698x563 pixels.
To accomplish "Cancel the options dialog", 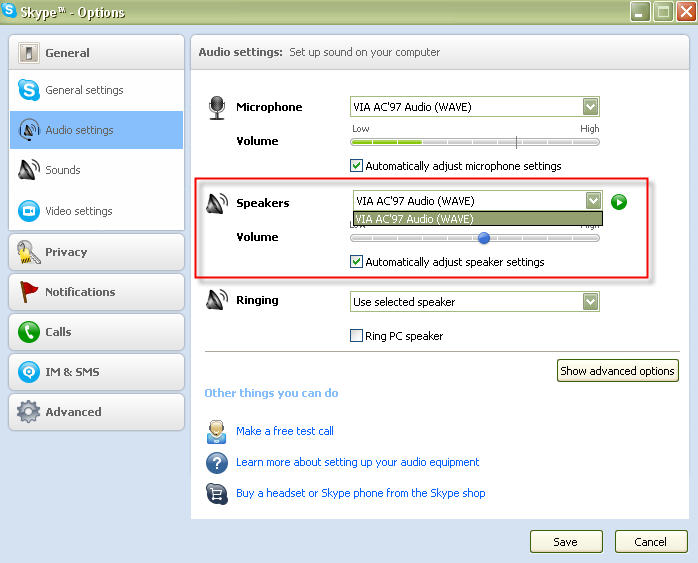I will 651,542.
